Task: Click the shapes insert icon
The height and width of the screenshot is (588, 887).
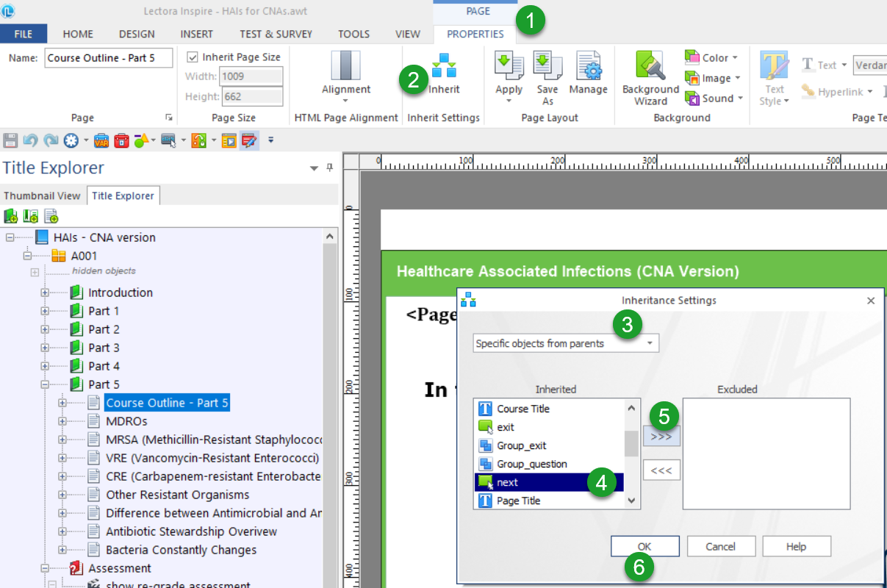Action: point(141,140)
